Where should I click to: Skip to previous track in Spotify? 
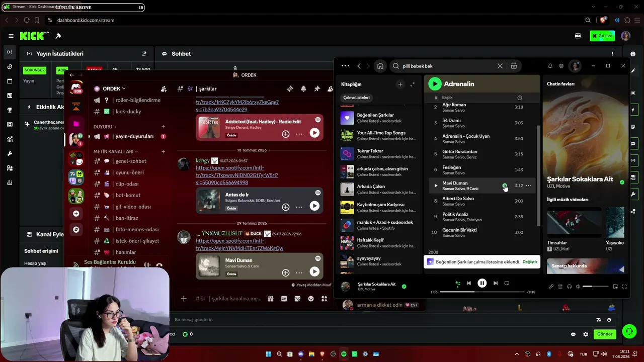click(469, 283)
